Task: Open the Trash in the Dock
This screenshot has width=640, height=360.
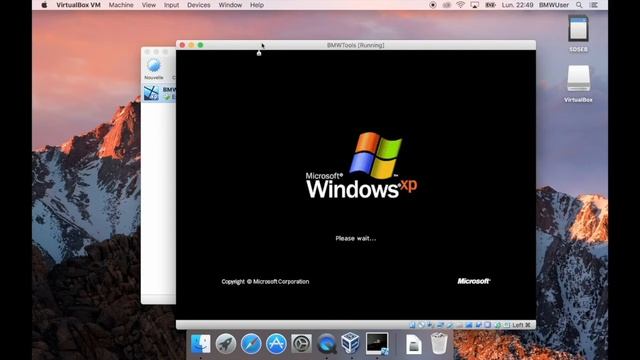Action: [439, 343]
